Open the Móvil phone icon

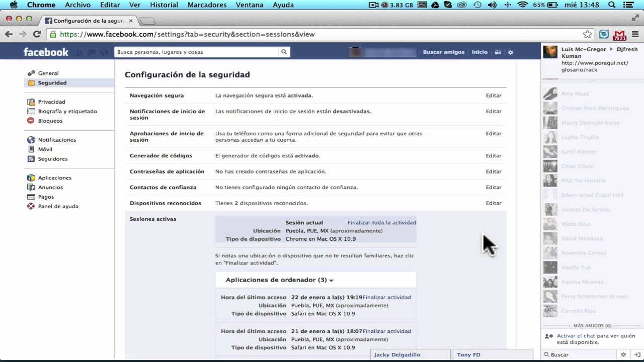point(31,150)
